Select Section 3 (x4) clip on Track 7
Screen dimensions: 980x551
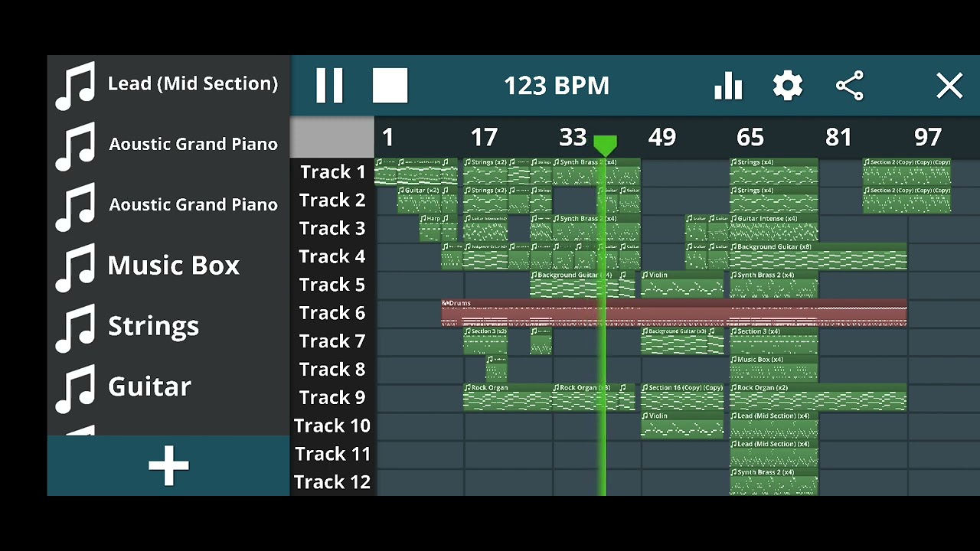click(x=773, y=341)
